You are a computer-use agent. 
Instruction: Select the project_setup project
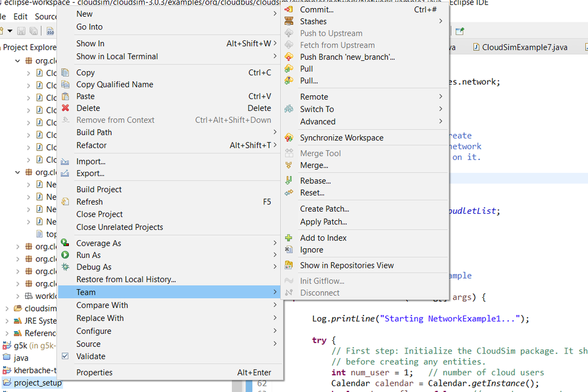click(37, 383)
